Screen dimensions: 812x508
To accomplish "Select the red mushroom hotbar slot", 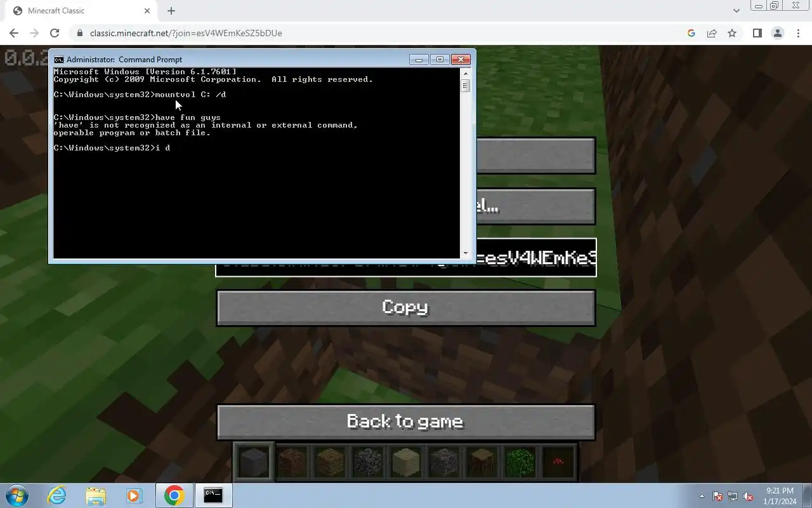I will [558, 462].
